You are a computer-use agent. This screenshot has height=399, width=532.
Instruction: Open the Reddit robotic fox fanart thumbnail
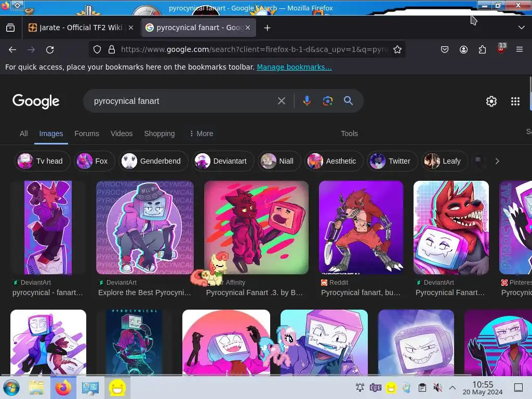coord(361,228)
